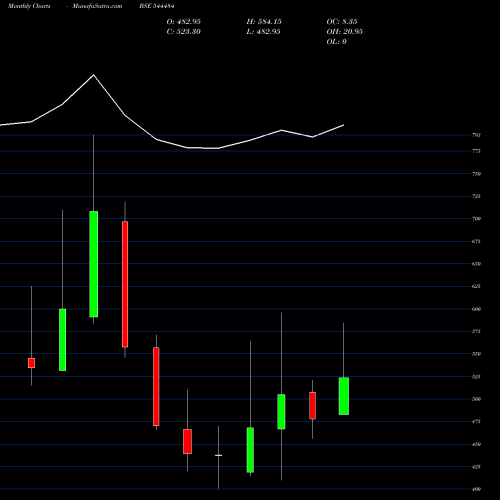500x500 pixels.
Task: Click the green candle topping out at 600
Action: pos(62,340)
